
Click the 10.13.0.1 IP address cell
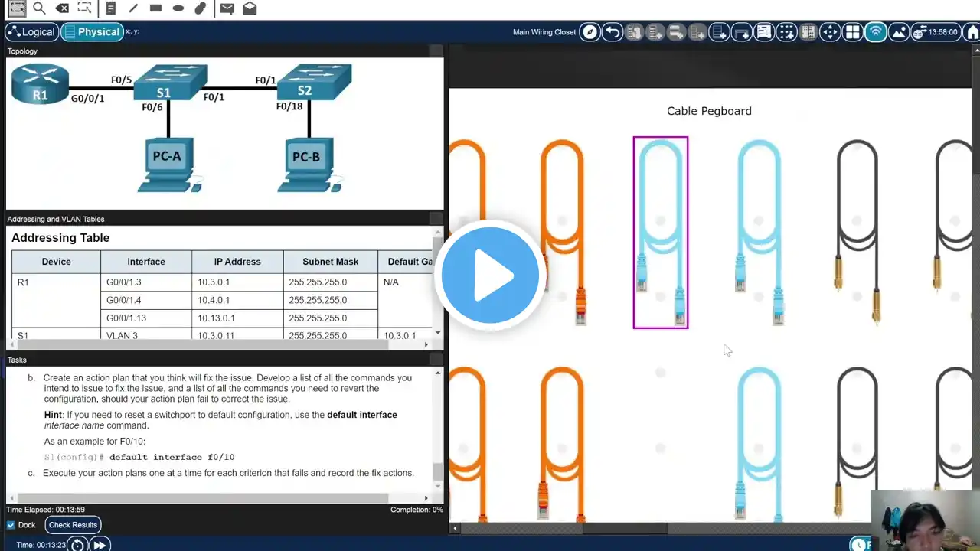coord(237,318)
